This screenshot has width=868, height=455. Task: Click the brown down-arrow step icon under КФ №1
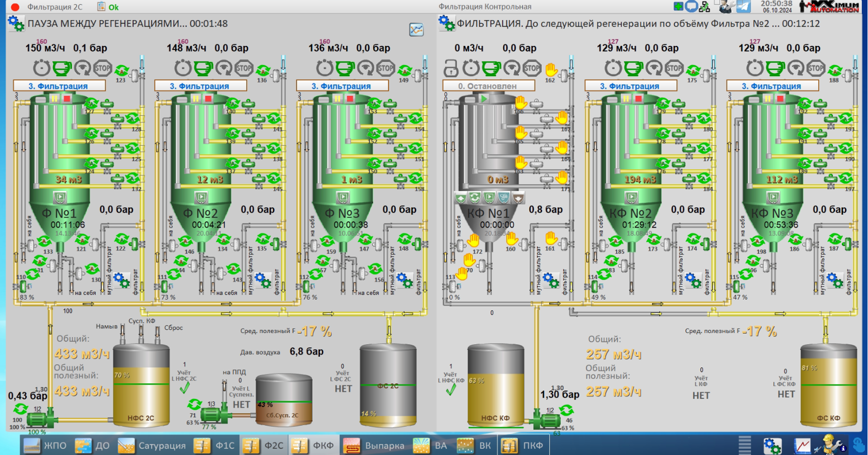[x=518, y=198]
